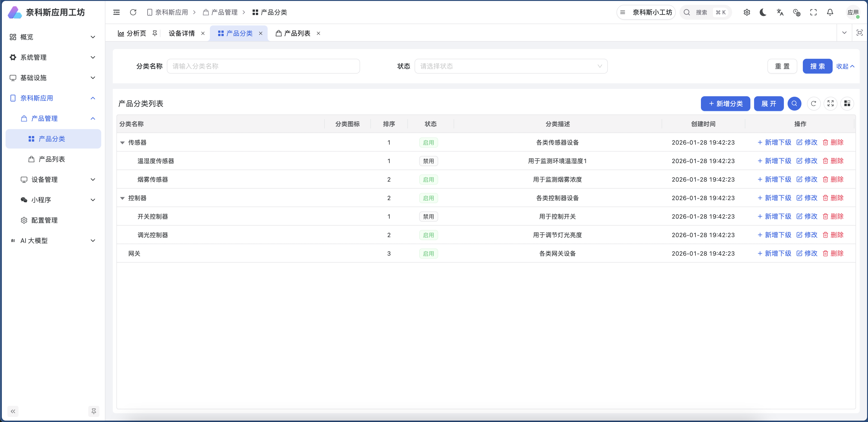Click the header refresh icon
The height and width of the screenshot is (422, 868).
(x=133, y=12)
